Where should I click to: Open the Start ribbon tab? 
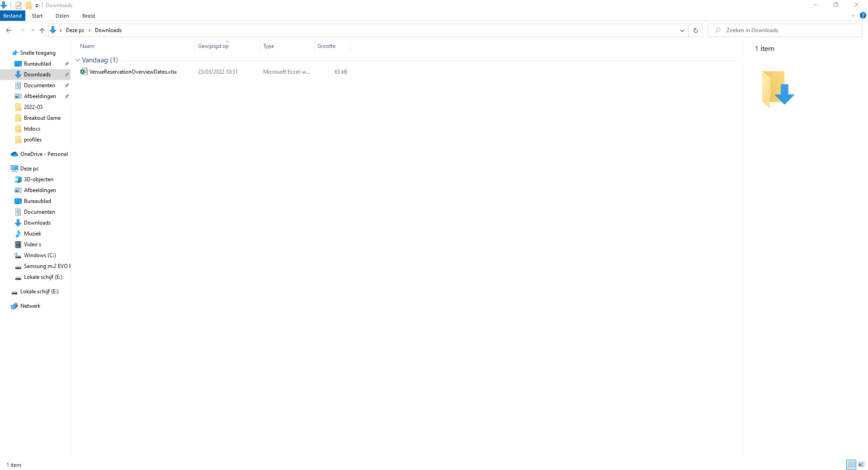pyautogui.click(x=37, y=16)
